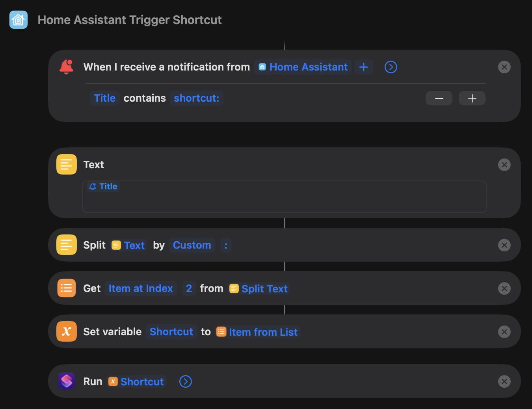Expand notification trigger details arrow
The image size is (532, 409).
point(391,67)
